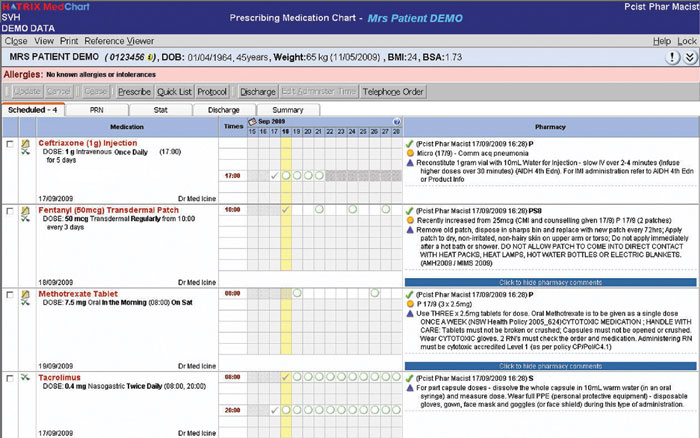
Task: Click the help icon at calendar header's right end
Action: pos(396,120)
